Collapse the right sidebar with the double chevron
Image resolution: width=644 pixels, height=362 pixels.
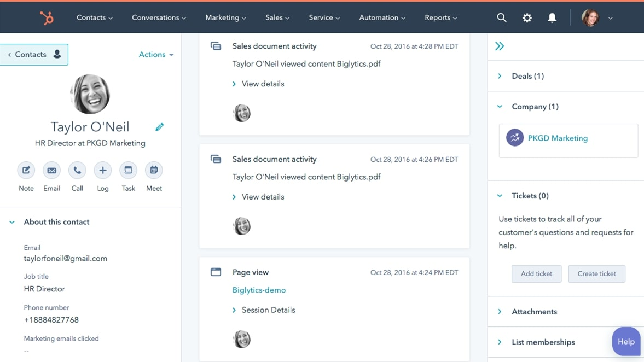tap(499, 46)
